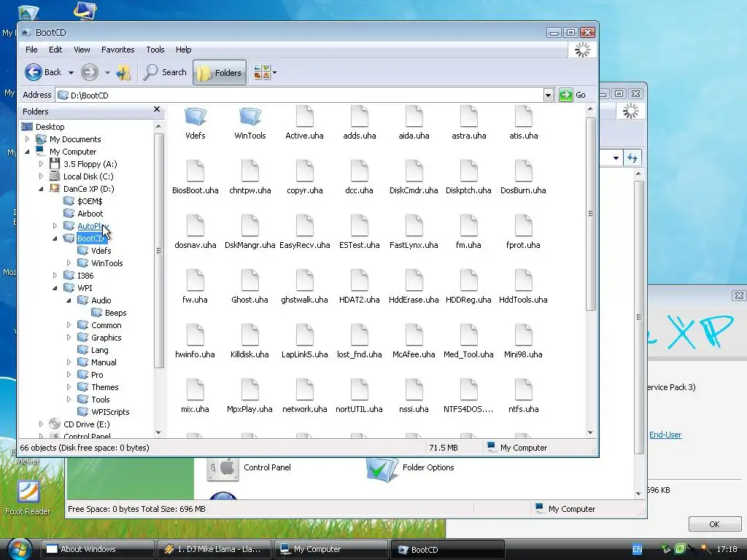Open the Edit menu
Image resolution: width=747 pixels, height=560 pixels.
55,50
